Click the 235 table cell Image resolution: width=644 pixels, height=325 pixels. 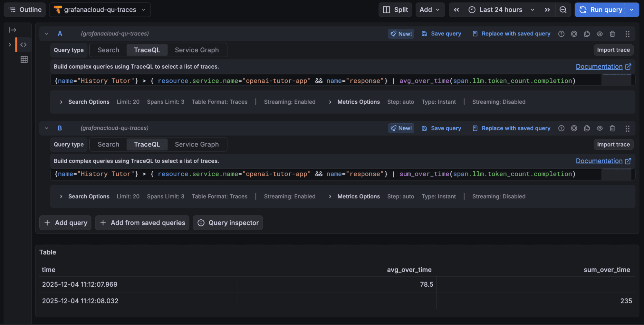click(535, 301)
